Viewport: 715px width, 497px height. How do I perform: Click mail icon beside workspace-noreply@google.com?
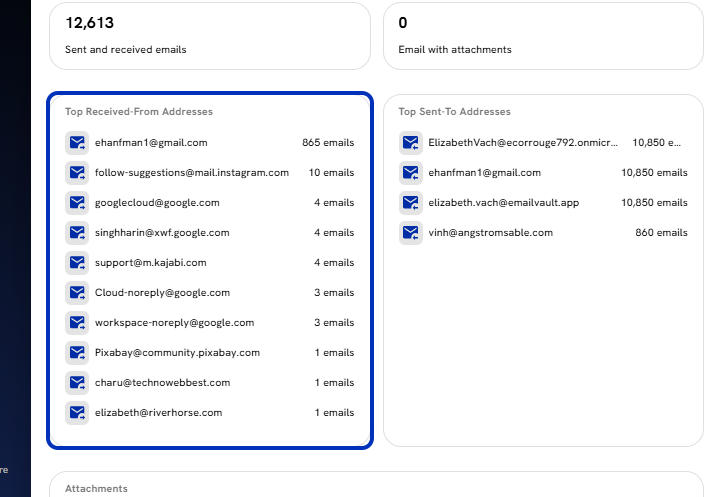click(x=77, y=323)
